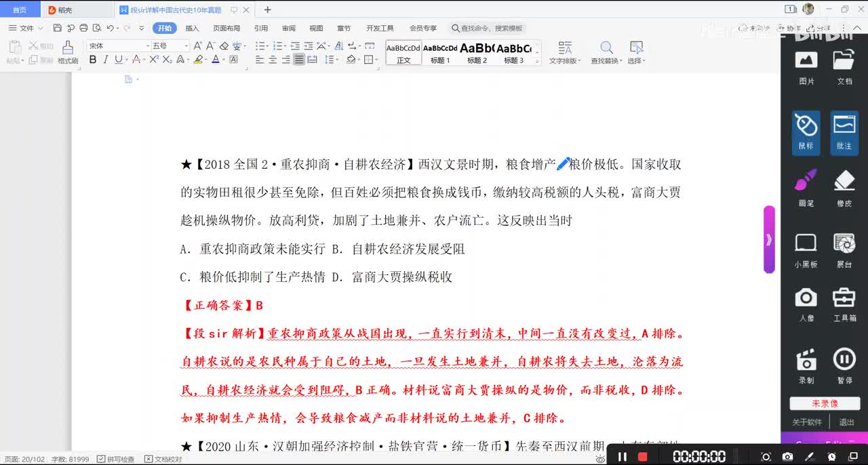Select the 橡皮 eraser tool
The height and width of the screenshot is (465, 868).
tap(844, 188)
